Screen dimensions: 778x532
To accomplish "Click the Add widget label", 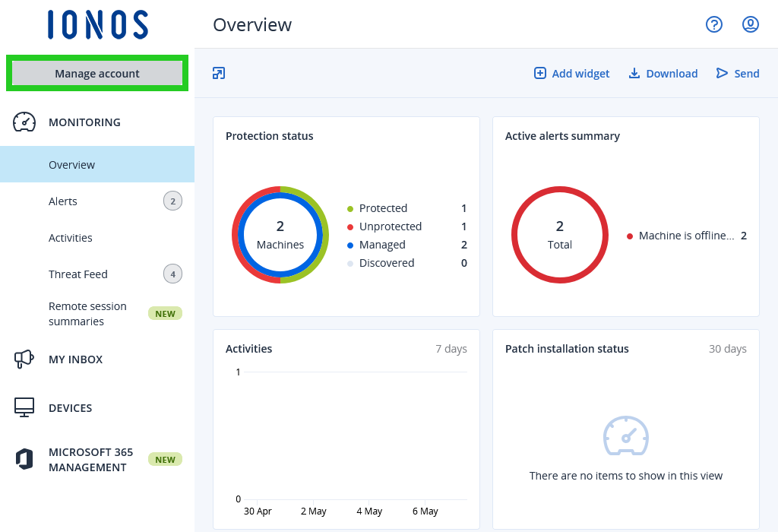I will (580, 74).
